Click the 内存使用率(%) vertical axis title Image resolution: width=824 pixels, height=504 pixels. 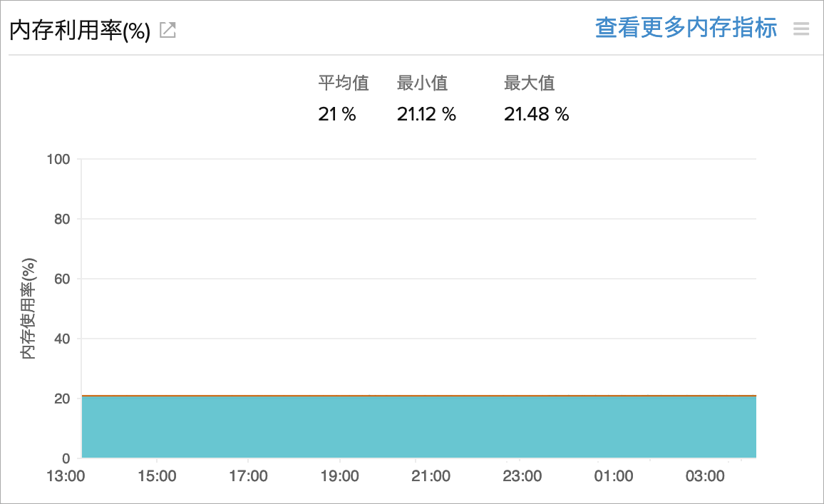click(29, 308)
